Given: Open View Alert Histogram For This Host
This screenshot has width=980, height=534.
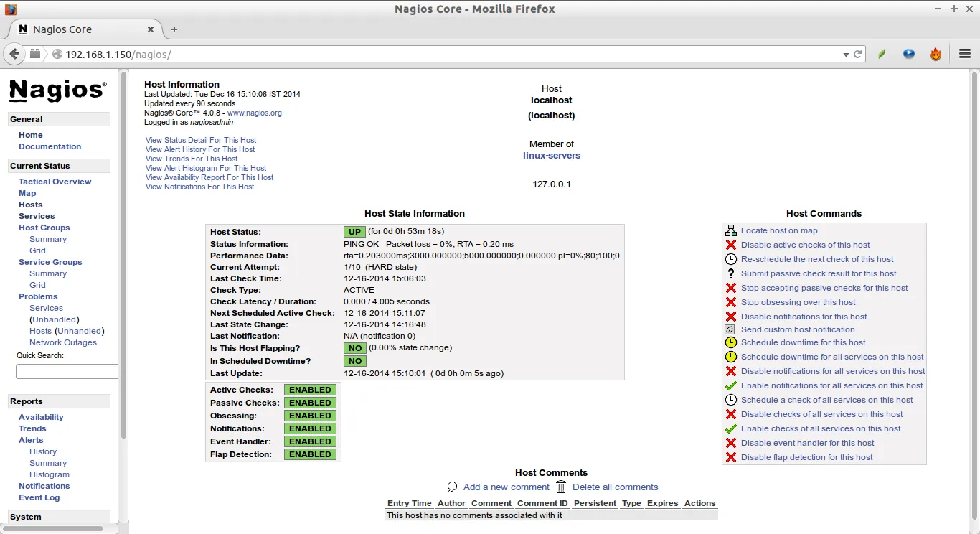Looking at the screenshot, I should pos(206,168).
